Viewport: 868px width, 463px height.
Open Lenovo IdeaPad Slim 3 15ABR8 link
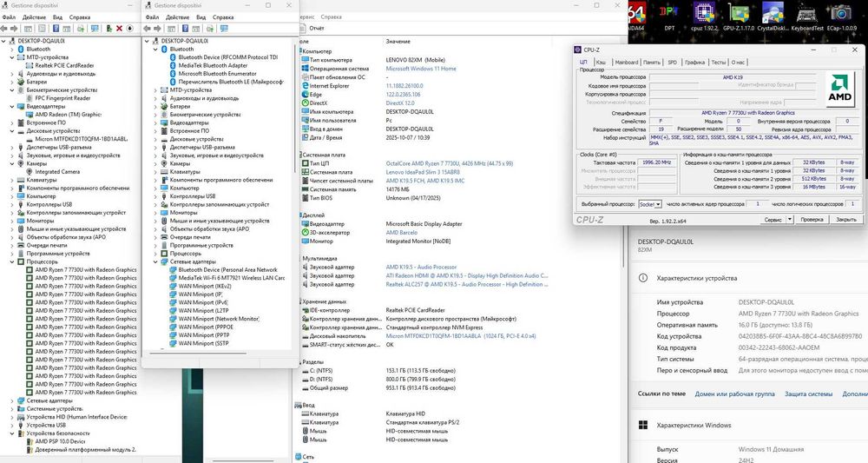pyautogui.click(x=423, y=172)
